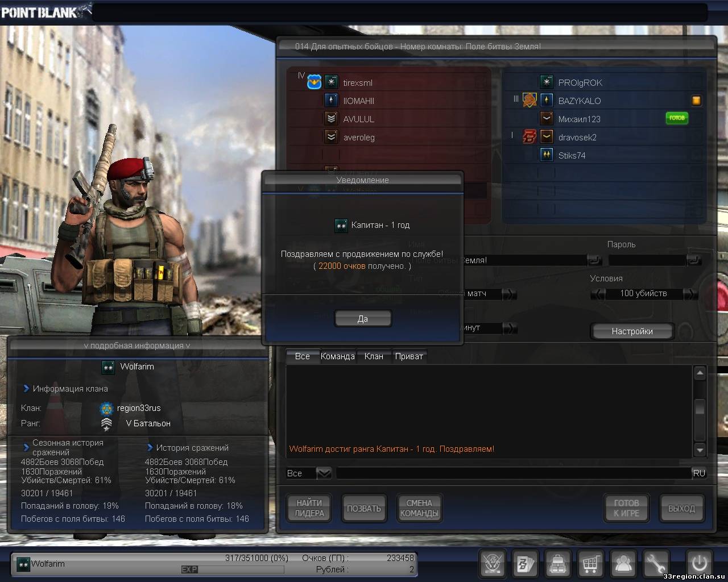728x582 pixels.
Task: Toggle the RU input language indicator
Action: click(x=699, y=473)
